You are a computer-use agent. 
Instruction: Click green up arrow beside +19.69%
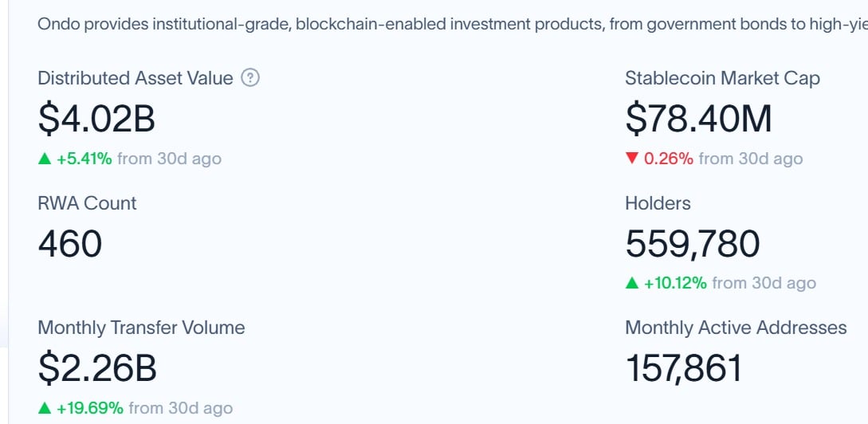pos(45,409)
